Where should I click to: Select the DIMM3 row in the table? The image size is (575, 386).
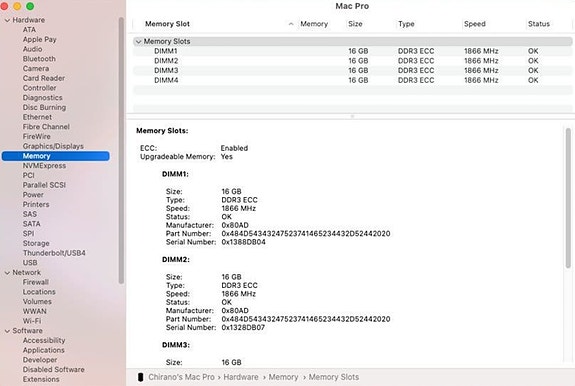[353, 71]
